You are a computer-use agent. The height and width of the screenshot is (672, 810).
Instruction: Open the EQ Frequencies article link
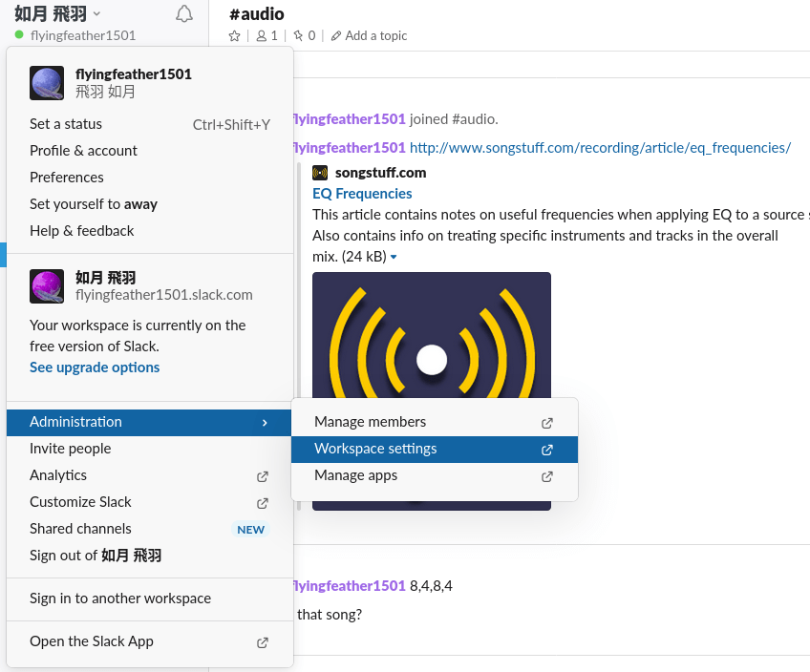(362, 194)
